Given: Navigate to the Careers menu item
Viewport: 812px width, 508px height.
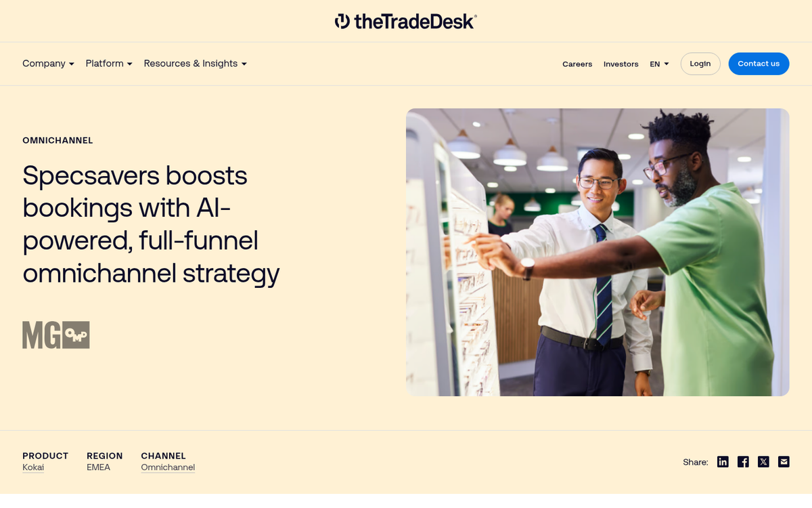Looking at the screenshot, I should pos(577,64).
